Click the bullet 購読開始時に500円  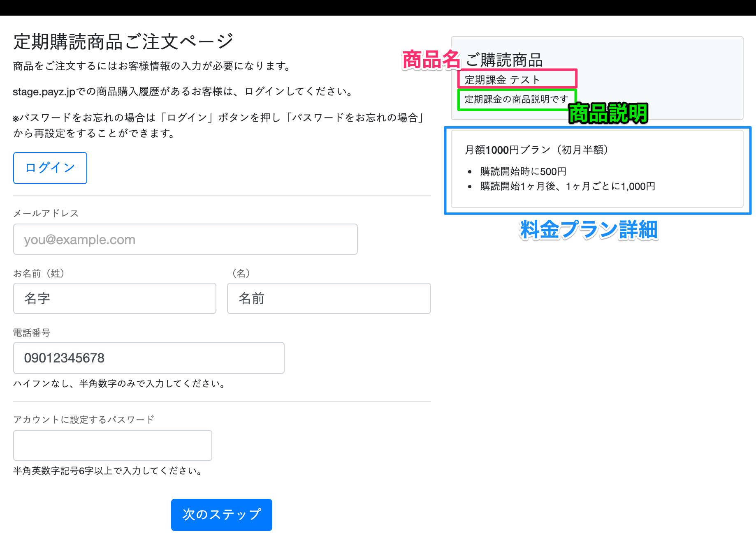click(523, 171)
